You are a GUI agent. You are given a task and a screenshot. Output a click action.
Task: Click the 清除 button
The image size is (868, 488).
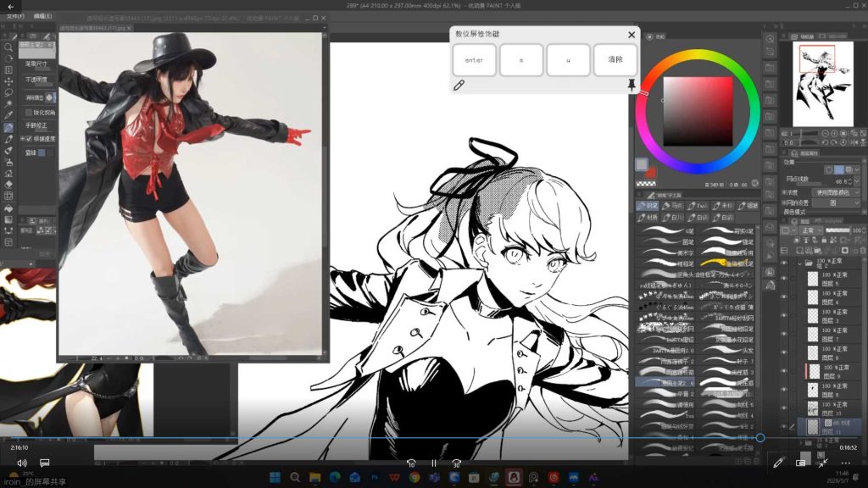pos(615,60)
